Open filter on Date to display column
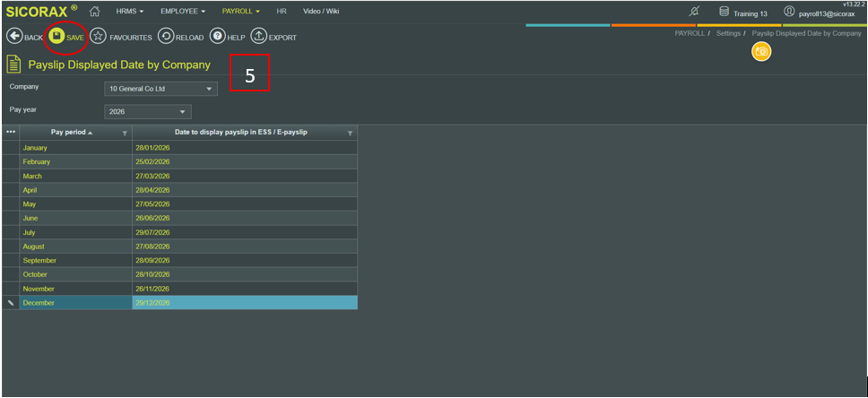868x398 pixels. [350, 133]
